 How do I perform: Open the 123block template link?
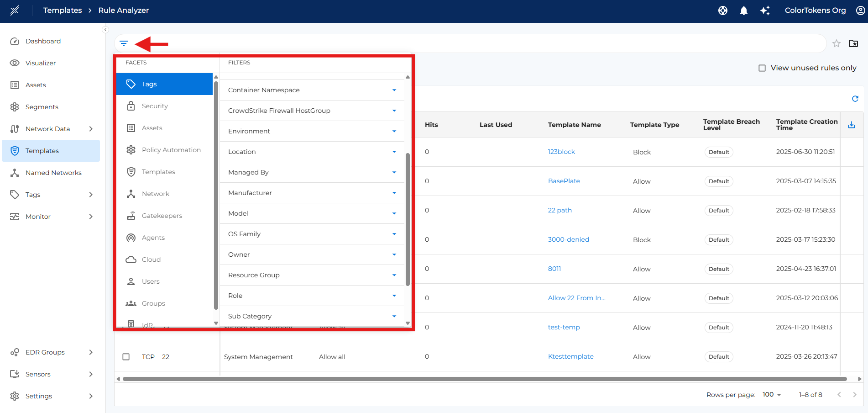561,152
